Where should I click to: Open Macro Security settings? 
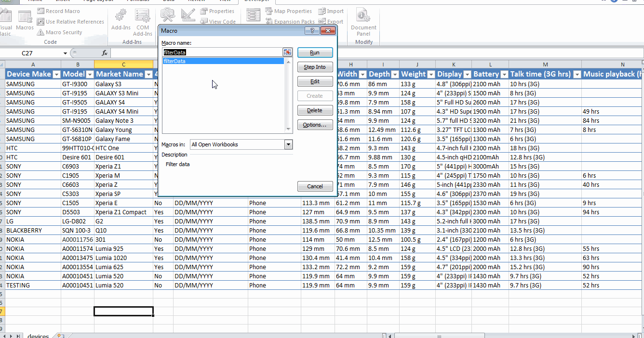tap(60, 32)
